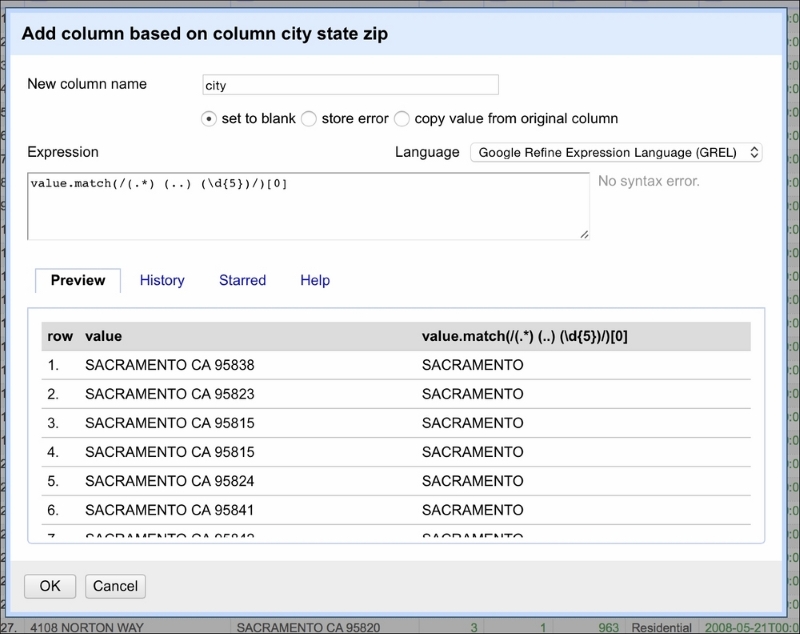Click the OK button
800x634 pixels.
[x=50, y=586]
